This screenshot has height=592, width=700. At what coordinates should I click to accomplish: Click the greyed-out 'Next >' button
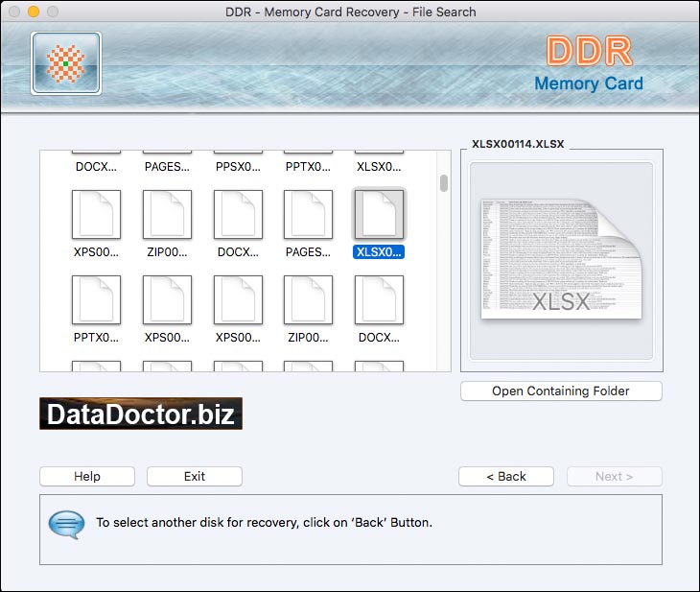coord(614,476)
